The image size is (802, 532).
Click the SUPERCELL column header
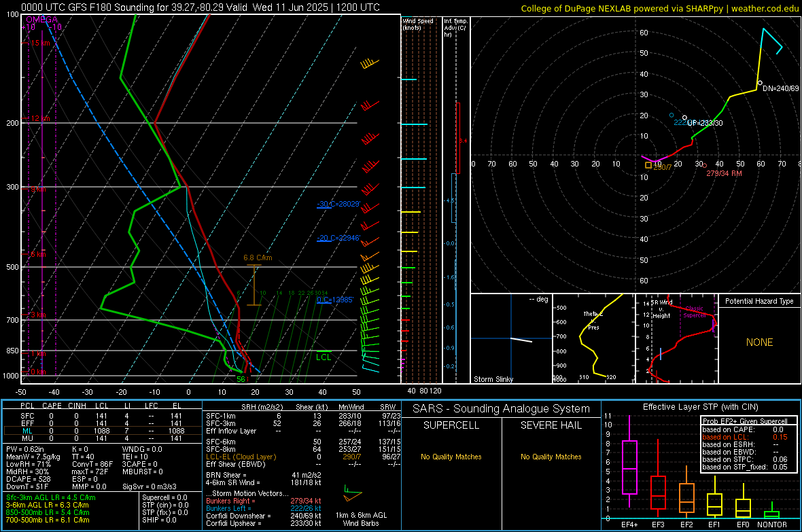point(451,425)
